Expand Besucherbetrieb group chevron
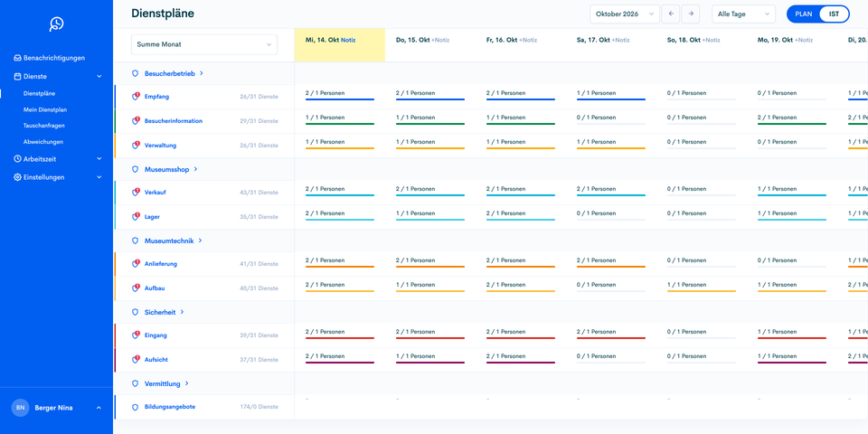868x434 pixels. point(202,73)
